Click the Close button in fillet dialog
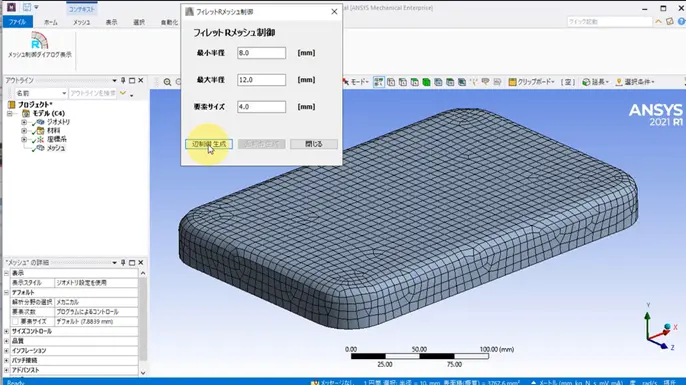The height and width of the screenshot is (385, 686). tap(314, 144)
